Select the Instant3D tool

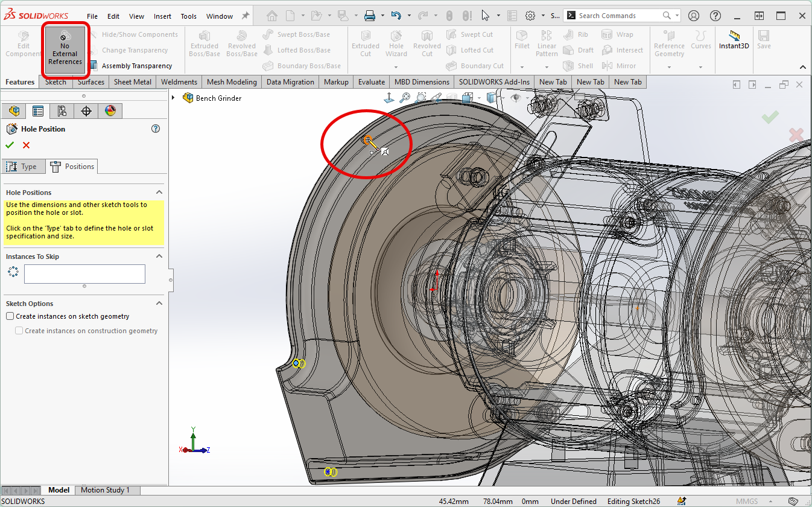pos(734,40)
